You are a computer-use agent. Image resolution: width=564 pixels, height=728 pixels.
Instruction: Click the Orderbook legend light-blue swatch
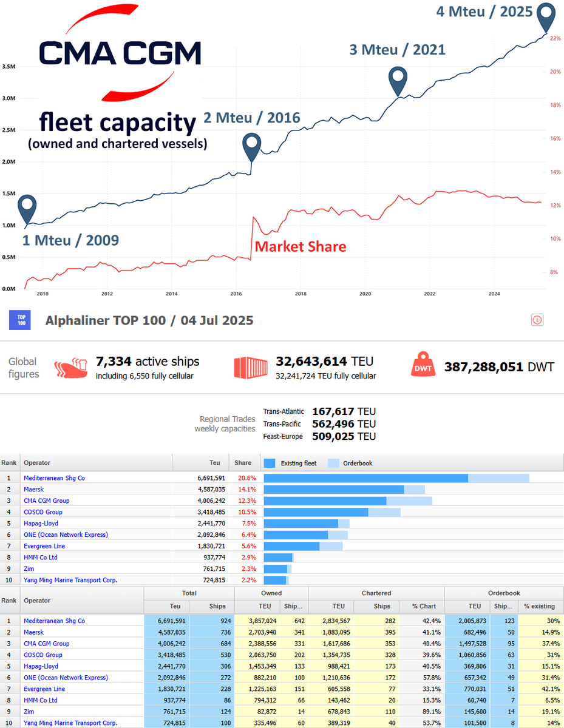(334, 463)
